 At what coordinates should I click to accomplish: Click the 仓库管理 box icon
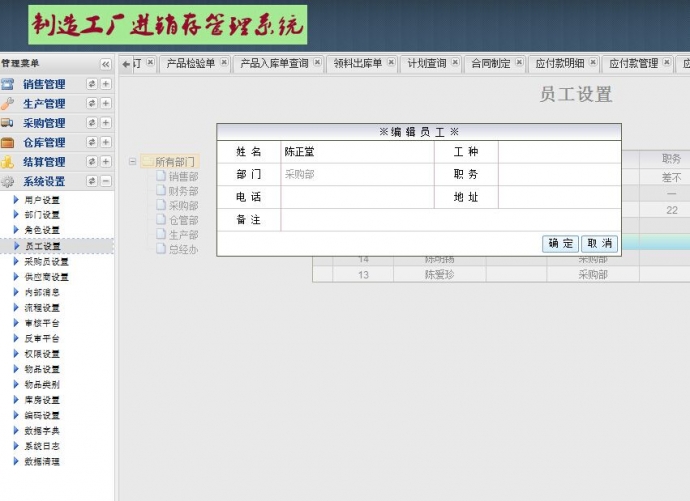7,142
